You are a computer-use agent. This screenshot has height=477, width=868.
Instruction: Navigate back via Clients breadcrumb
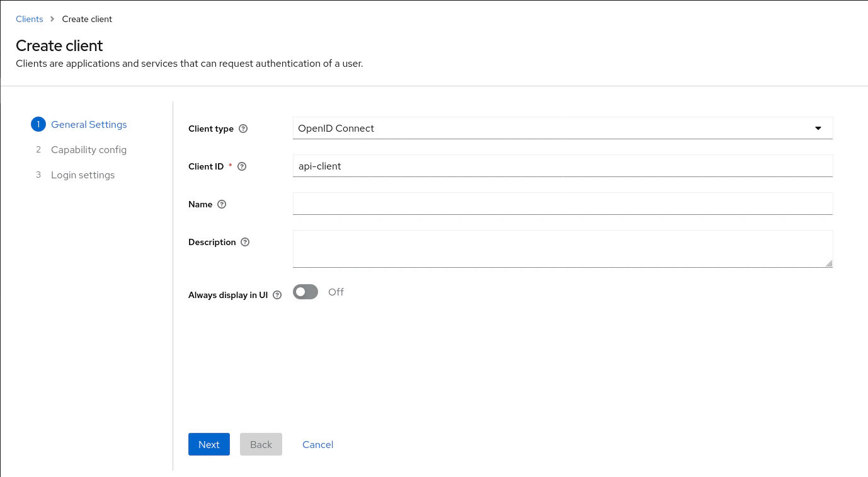[x=29, y=19]
